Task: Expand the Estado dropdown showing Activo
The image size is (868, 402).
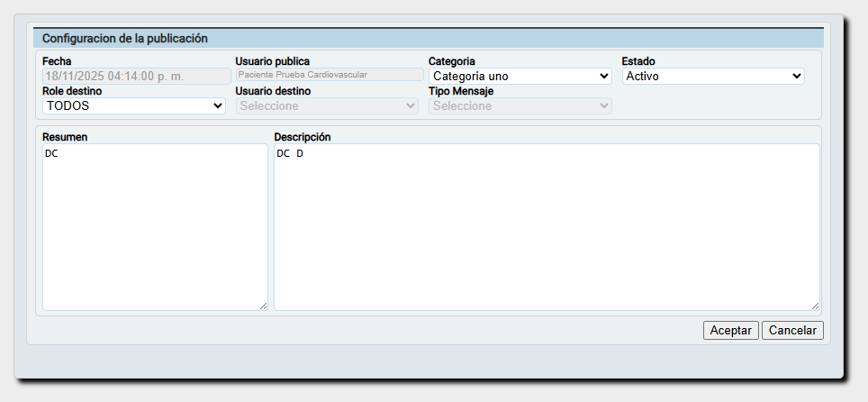Action: (713, 77)
